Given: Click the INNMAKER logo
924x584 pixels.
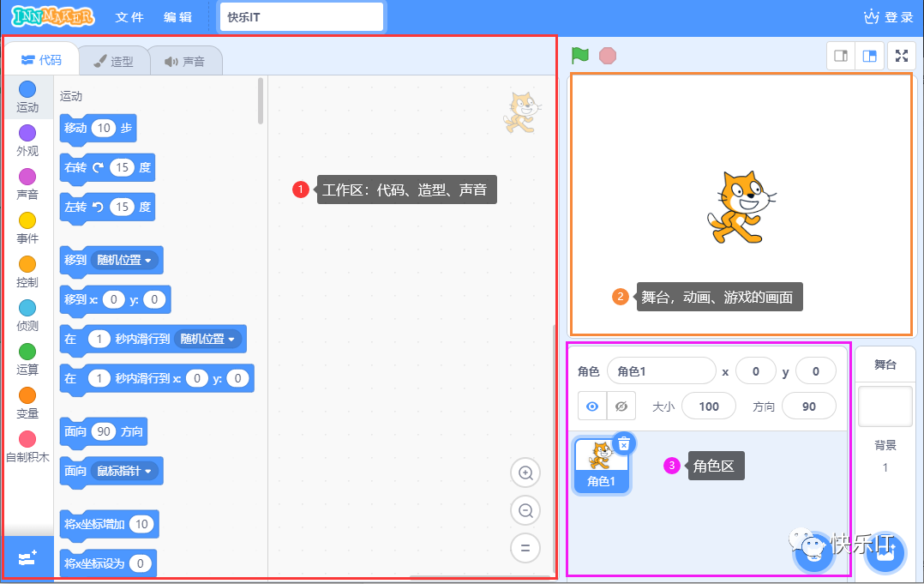Looking at the screenshot, I should pos(53,16).
